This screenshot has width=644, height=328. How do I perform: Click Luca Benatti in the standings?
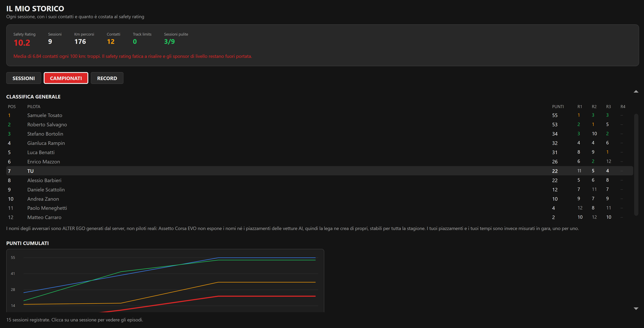click(x=41, y=152)
